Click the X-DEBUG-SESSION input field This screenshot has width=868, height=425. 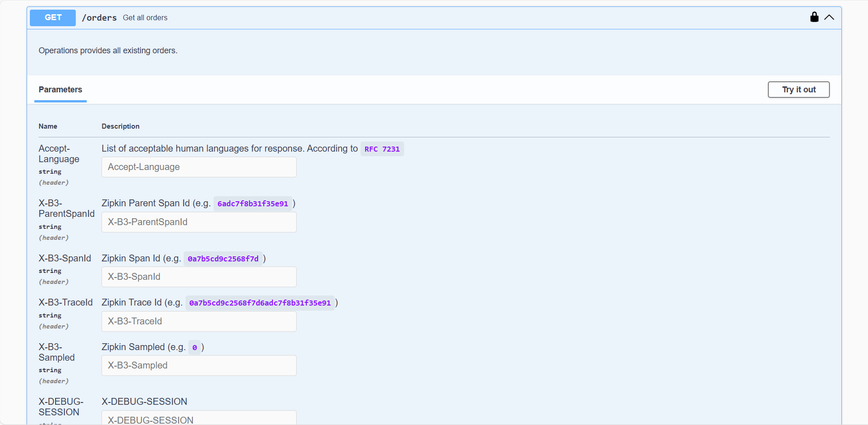(x=198, y=419)
